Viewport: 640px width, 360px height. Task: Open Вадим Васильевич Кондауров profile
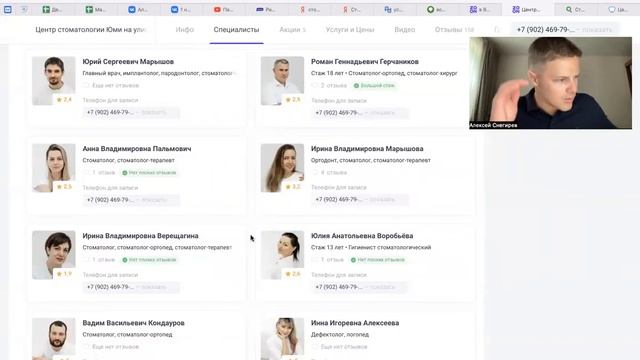[x=133, y=322]
